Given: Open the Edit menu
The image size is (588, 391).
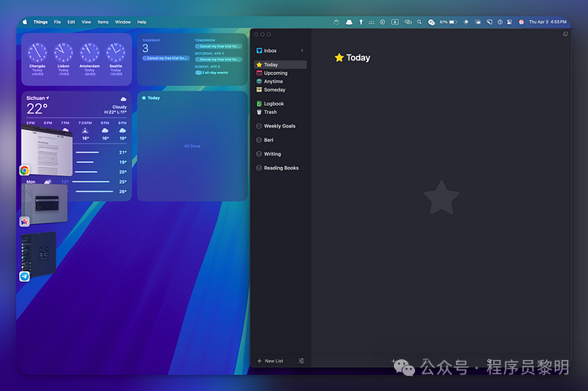Looking at the screenshot, I should click(71, 22).
